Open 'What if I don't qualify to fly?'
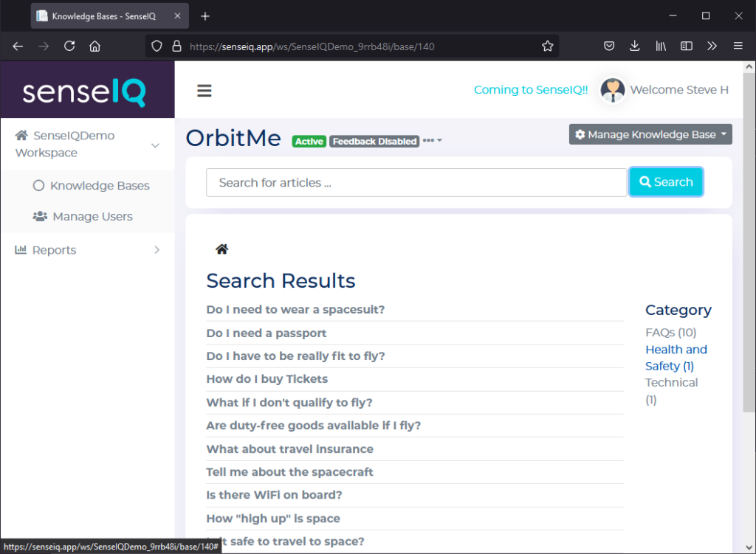 tap(289, 402)
